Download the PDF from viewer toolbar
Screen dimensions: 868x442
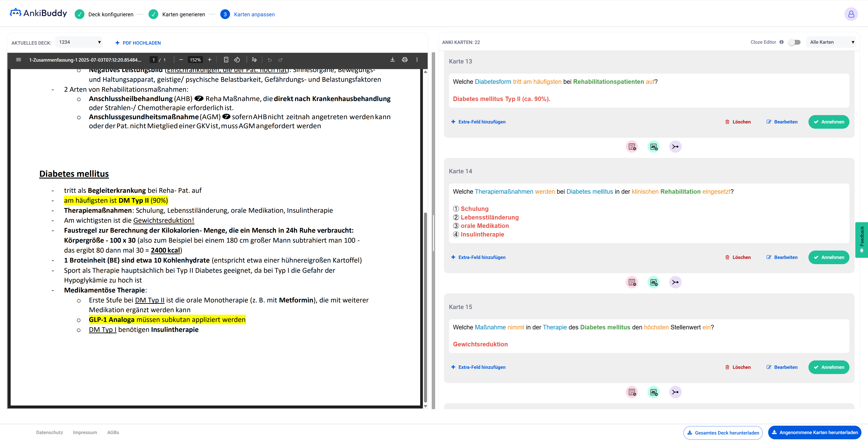click(x=393, y=60)
